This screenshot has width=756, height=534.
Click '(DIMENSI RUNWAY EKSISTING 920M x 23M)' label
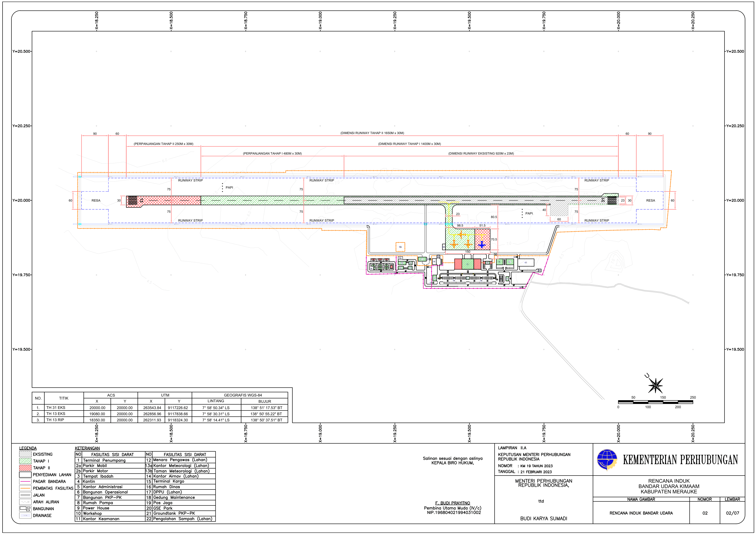481,153
